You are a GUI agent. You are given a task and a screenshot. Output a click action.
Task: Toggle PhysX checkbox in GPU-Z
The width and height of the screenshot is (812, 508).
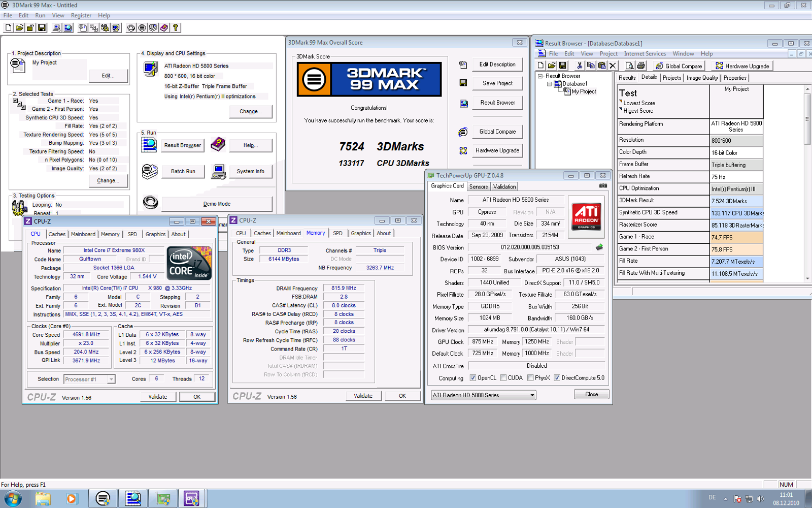coord(530,378)
